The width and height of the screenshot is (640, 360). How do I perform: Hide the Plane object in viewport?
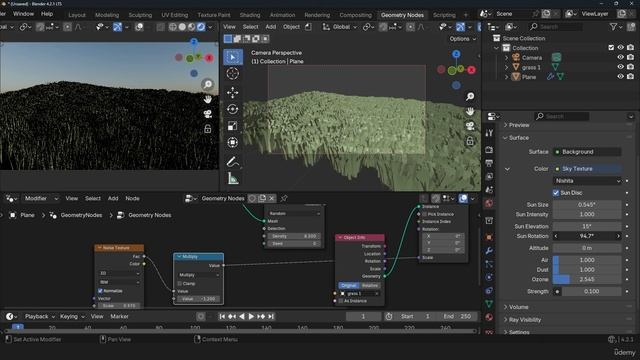tap(620, 77)
